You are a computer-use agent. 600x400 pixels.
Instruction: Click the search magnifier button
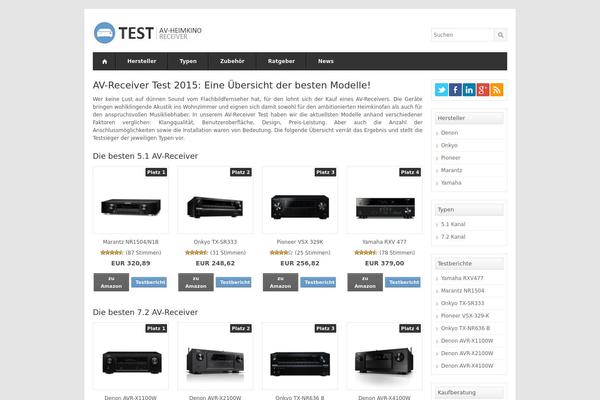[x=501, y=35]
